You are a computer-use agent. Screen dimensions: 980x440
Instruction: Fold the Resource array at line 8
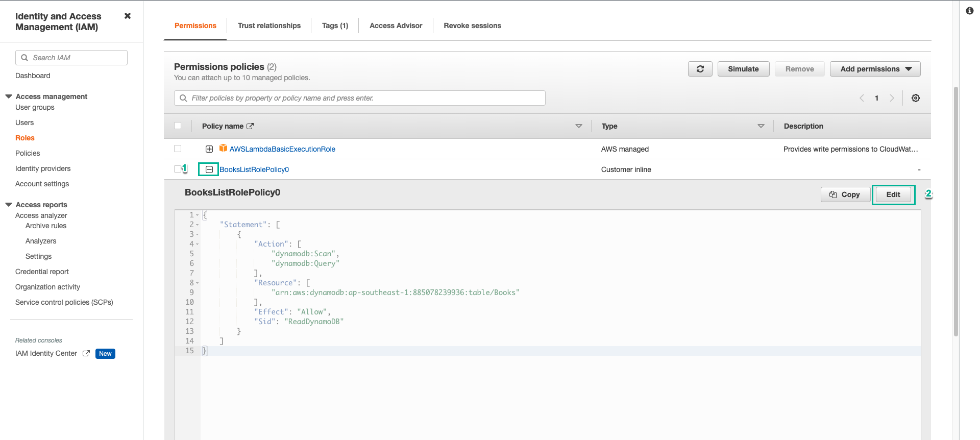coord(198,283)
